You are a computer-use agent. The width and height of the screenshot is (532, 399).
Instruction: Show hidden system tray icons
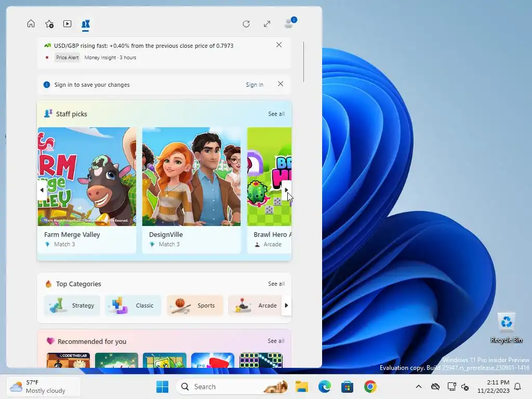[x=419, y=387]
